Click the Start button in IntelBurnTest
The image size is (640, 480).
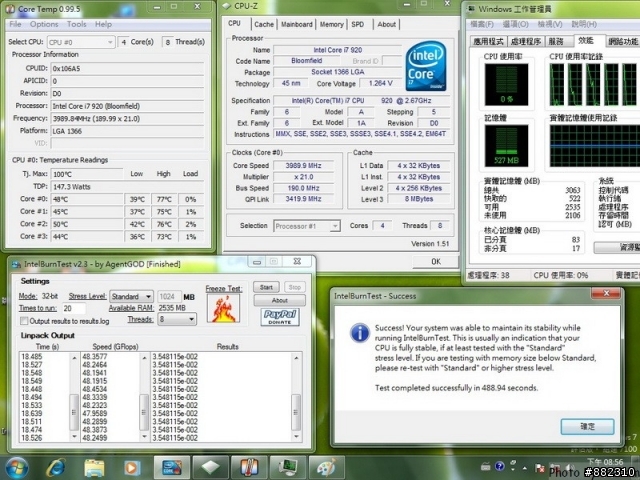tap(266, 287)
